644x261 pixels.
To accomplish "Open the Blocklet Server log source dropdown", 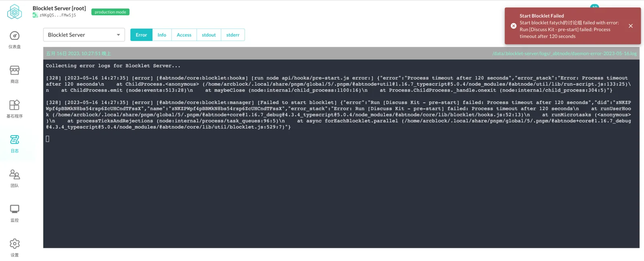I will point(84,35).
